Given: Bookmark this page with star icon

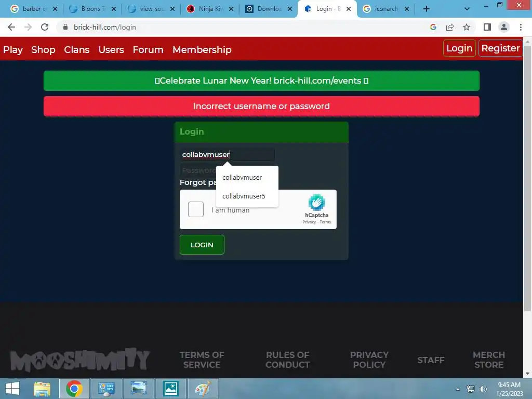Looking at the screenshot, I should pos(467,27).
